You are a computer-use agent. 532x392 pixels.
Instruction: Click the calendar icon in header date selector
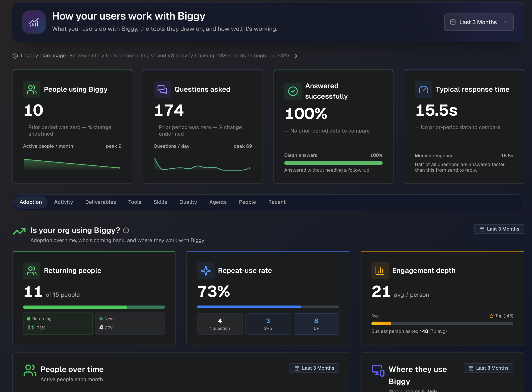(453, 22)
